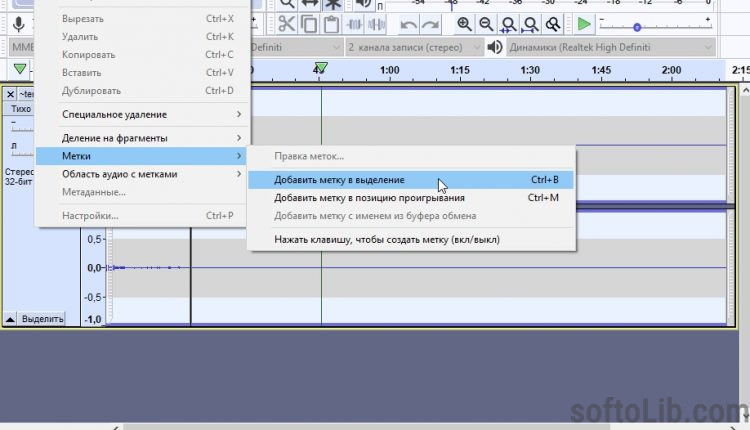Click the Zoom Out magnifier icon
Viewport: 750px width, 430px height.
(x=486, y=24)
